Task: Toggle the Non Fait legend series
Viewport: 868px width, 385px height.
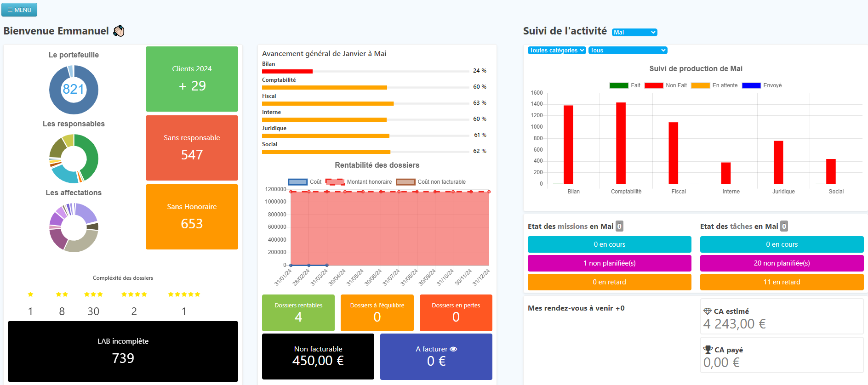Action: 665,85
